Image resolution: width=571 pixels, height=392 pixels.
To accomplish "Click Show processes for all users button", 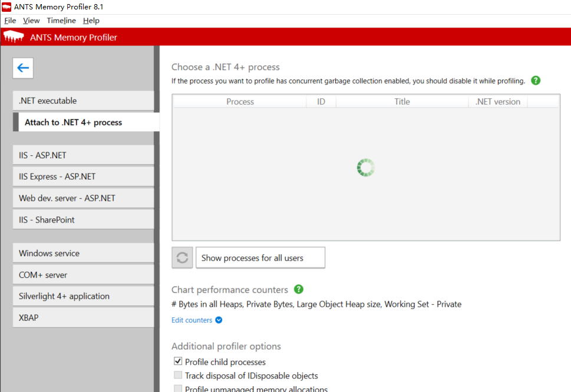I will pyautogui.click(x=260, y=258).
